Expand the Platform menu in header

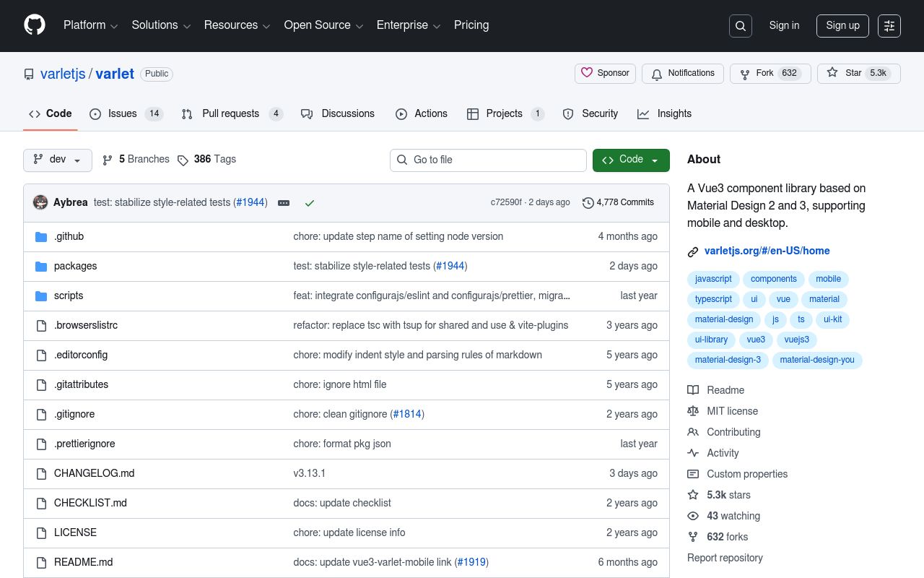(x=90, y=25)
